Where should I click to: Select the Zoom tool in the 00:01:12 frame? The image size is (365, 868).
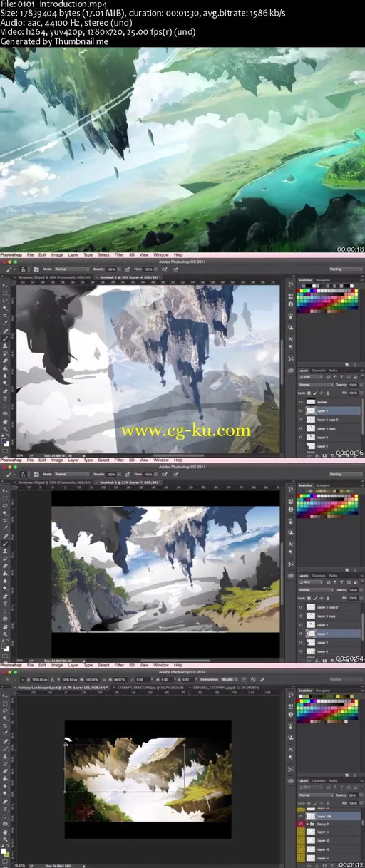4,839
